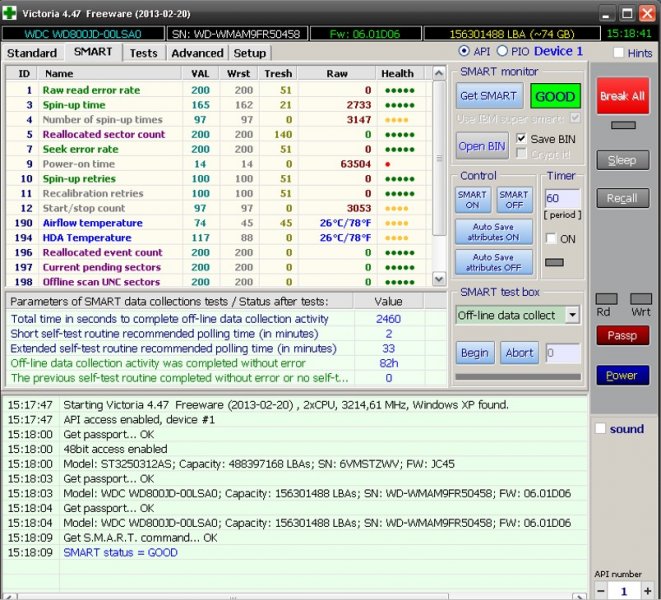Sort by the ID column header
Screen dimensions: 661x600
23,73
